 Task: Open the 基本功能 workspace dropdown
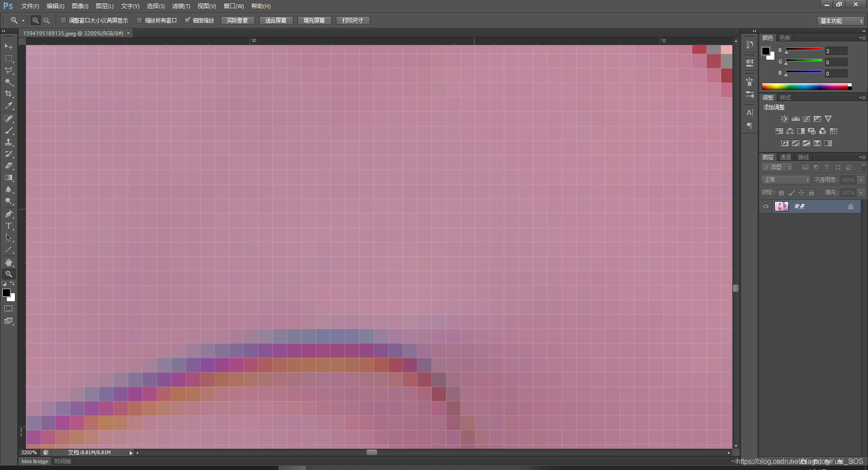pyautogui.click(x=841, y=21)
